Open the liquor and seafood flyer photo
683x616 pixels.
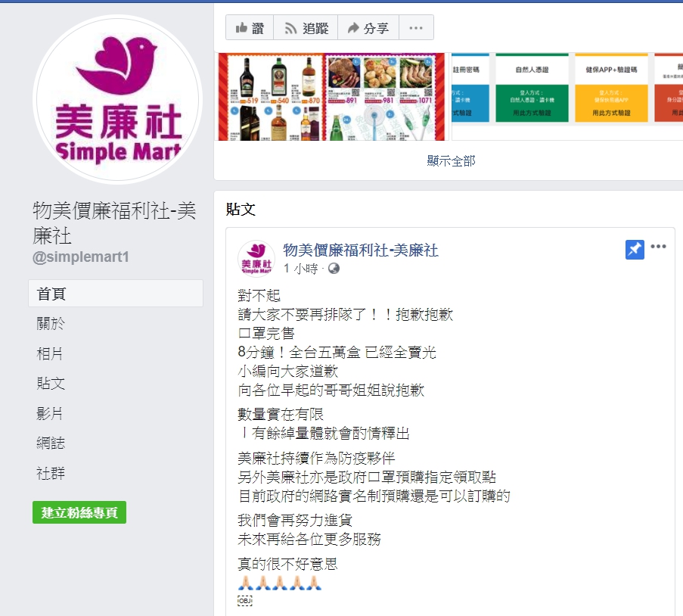[x=331, y=97]
